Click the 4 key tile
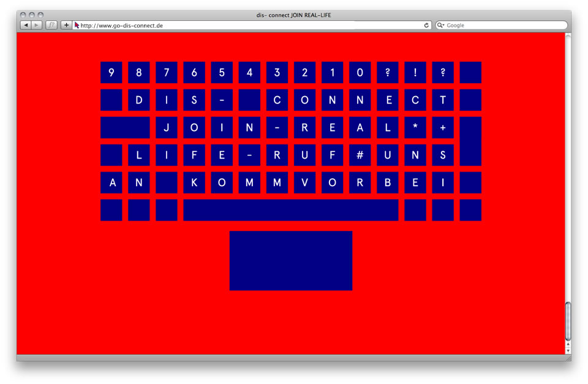Screen dimensions: 588x384 [249, 72]
